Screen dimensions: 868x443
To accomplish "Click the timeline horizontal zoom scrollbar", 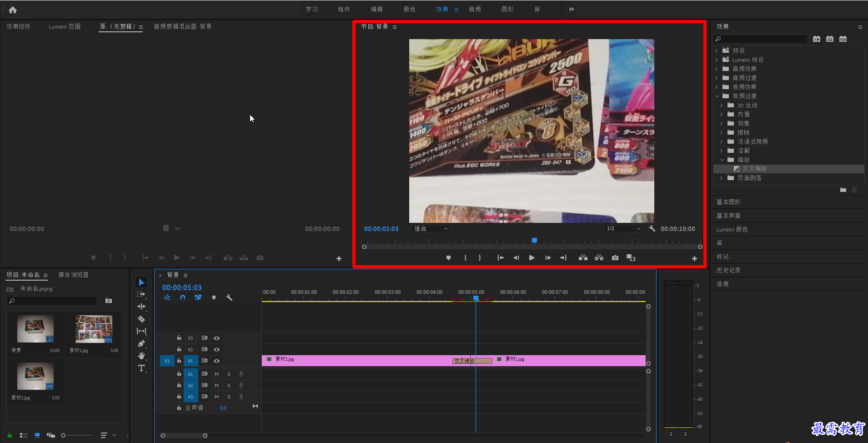I will pos(184,435).
